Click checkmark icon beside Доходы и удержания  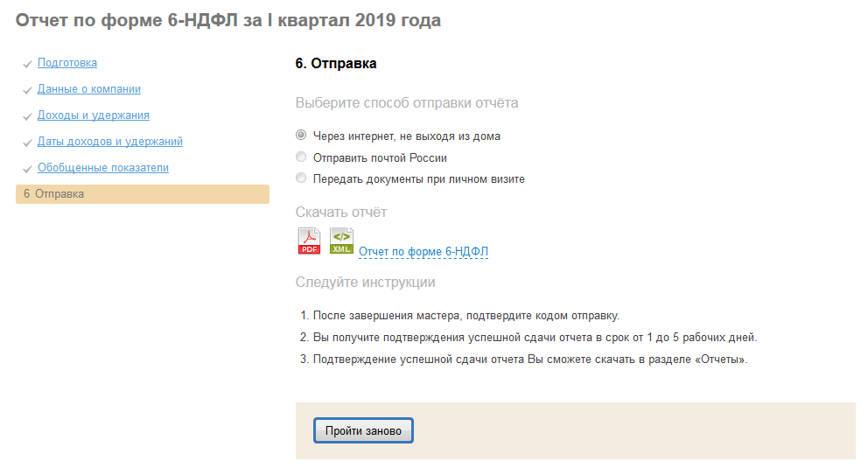click(28, 116)
